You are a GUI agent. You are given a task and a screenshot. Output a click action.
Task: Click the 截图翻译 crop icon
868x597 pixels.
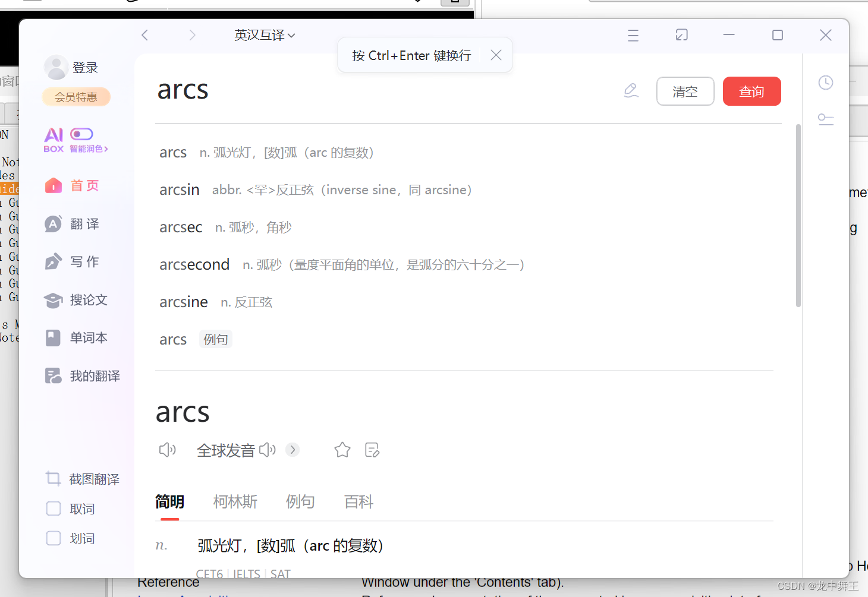coord(54,478)
